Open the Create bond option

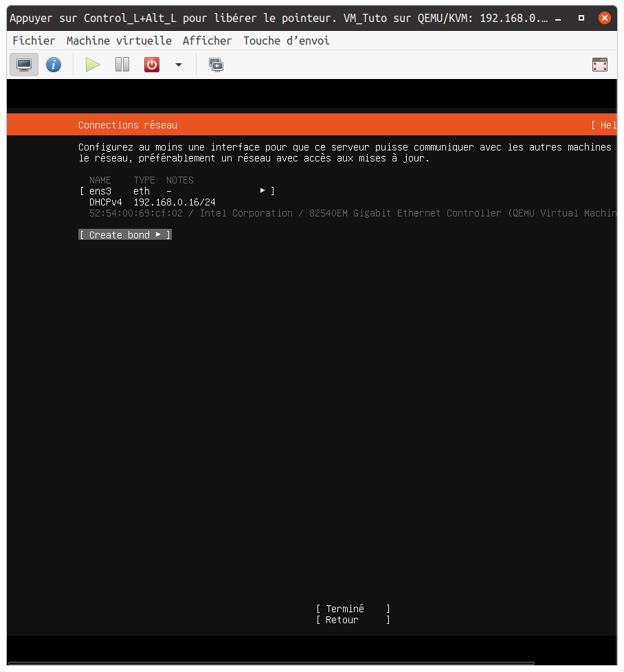[124, 235]
